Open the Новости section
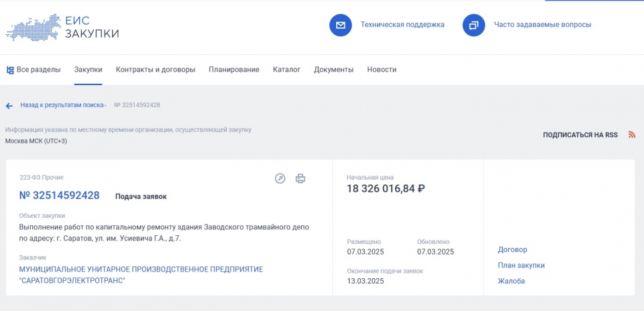Viewport: 644px width, 311px height. [x=382, y=70]
